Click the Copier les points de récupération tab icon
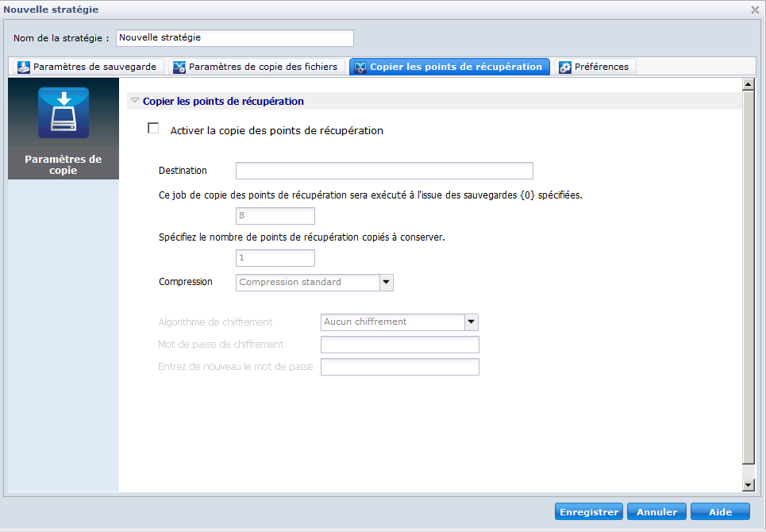The width and height of the screenshot is (766, 532). 359,67
